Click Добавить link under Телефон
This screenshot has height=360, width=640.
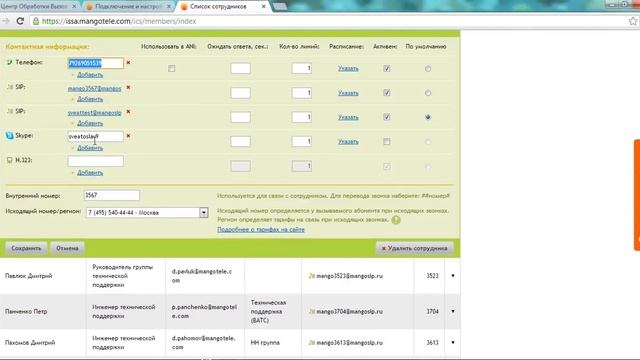90,75
